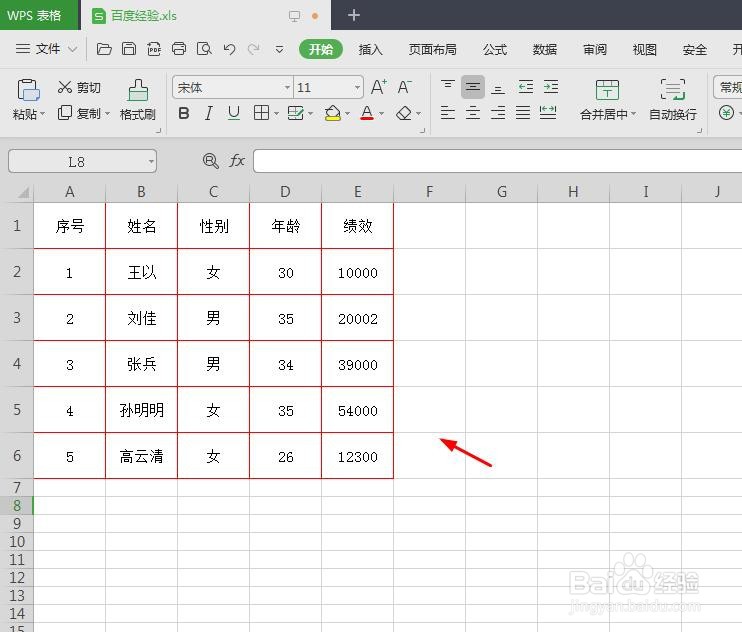Image resolution: width=742 pixels, height=632 pixels.
Task: Align text to bottom icon
Action: [x=498, y=88]
